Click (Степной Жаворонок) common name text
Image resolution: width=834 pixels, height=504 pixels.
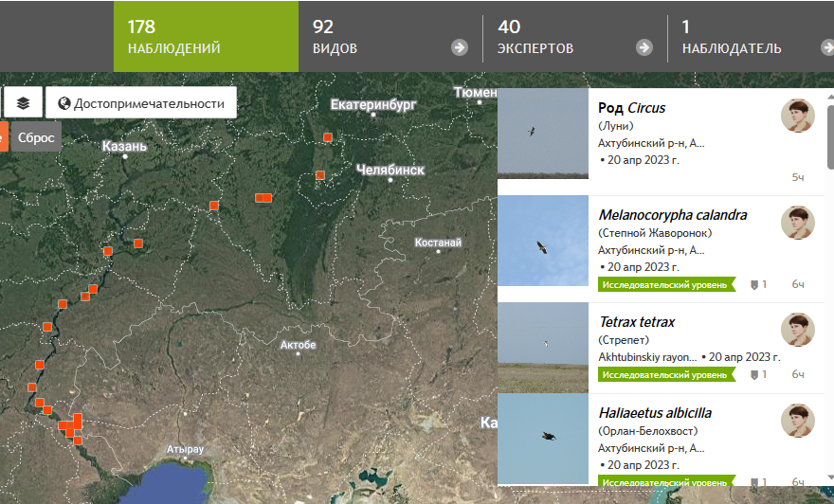[x=655, y=233]
